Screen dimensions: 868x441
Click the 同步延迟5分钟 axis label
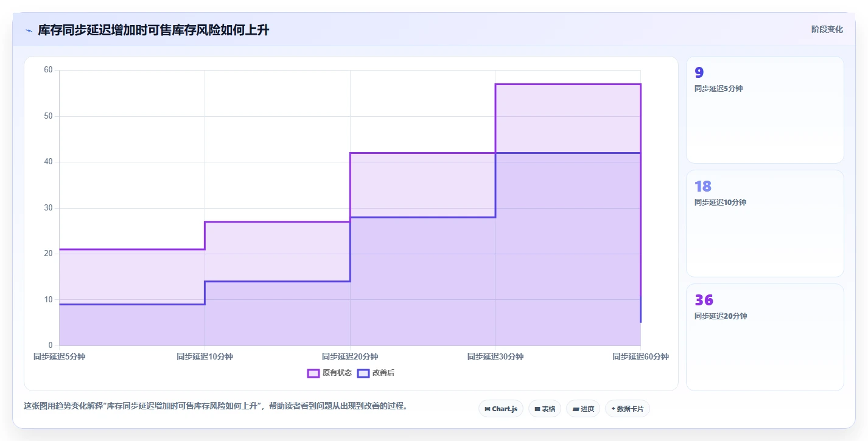59,356
